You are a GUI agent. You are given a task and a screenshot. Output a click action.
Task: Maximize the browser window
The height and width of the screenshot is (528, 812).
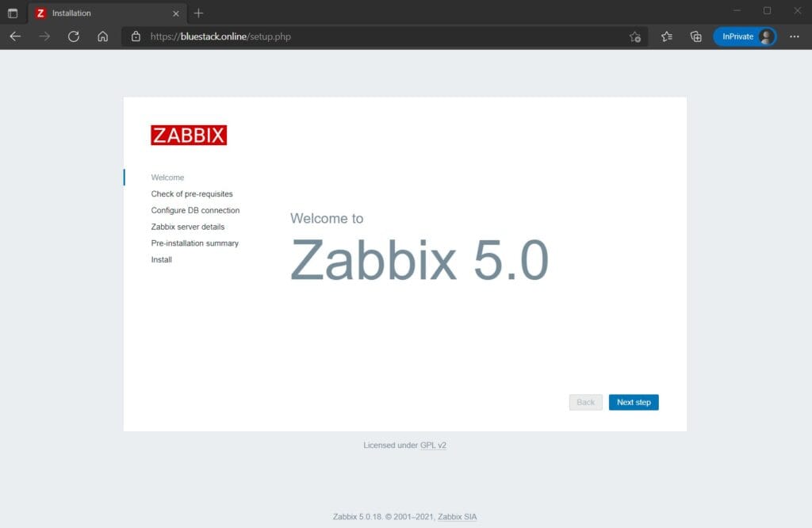(767, 11)
